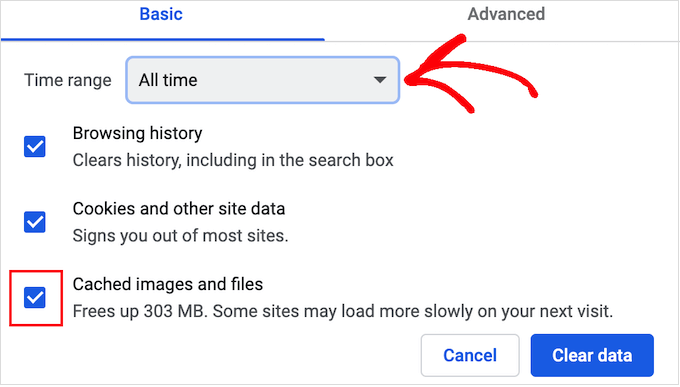Click the 'Time range' label
Viewport: 680px width, 387px height.
[68, 80]
